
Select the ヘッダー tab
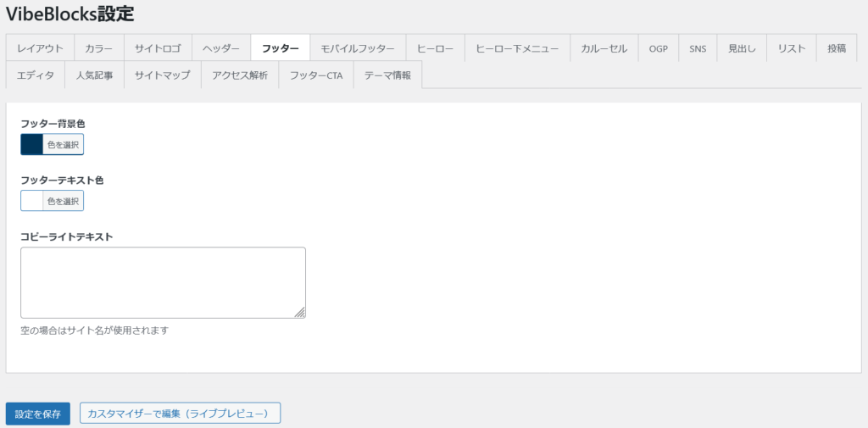221,48
